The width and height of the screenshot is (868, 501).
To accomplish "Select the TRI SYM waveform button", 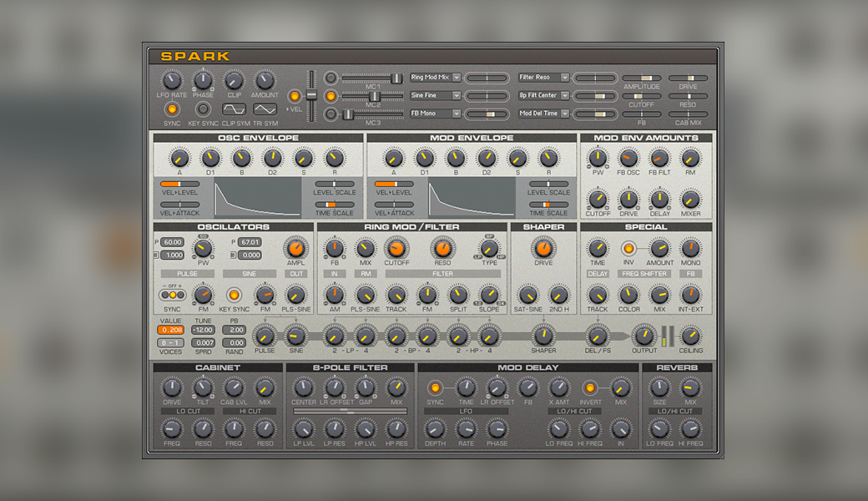I will coord(265,109).
